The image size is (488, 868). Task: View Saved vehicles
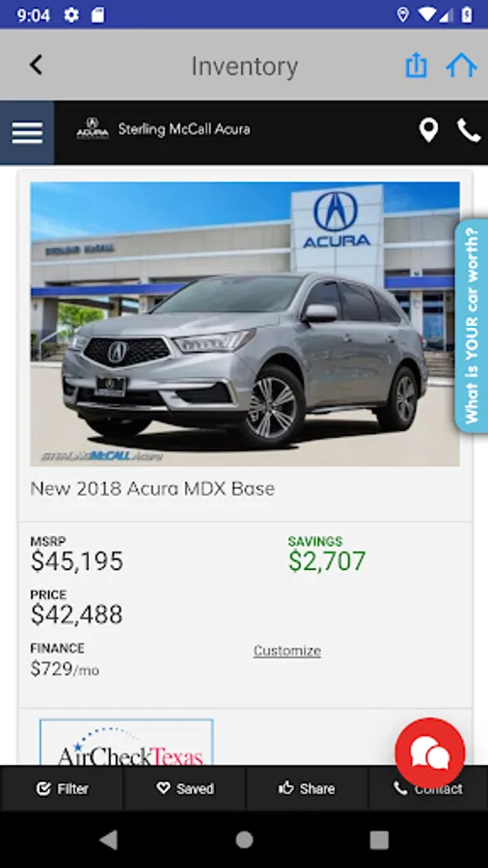[185, 788]
